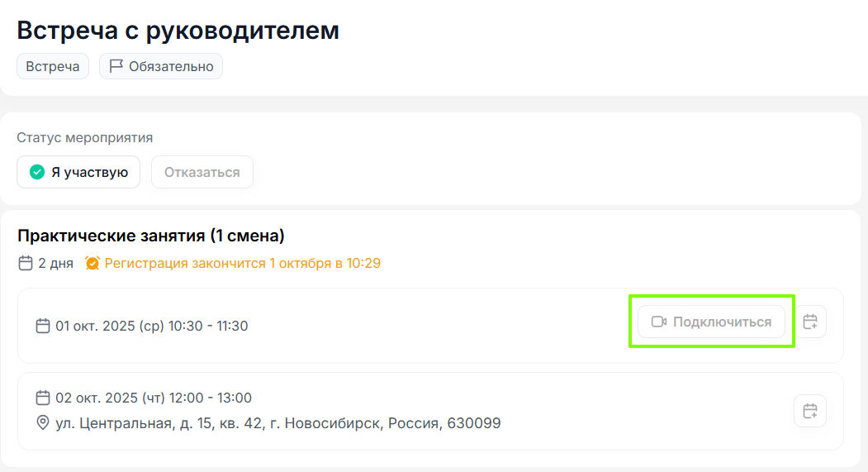Add the 2 October session to calendar
868x472 pixels.
pos(810,411)
